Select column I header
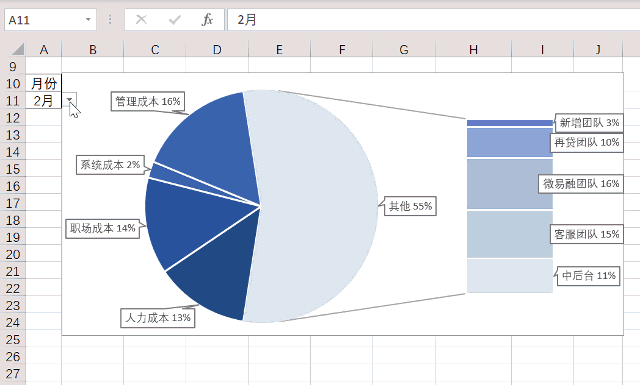 point(542,49)
